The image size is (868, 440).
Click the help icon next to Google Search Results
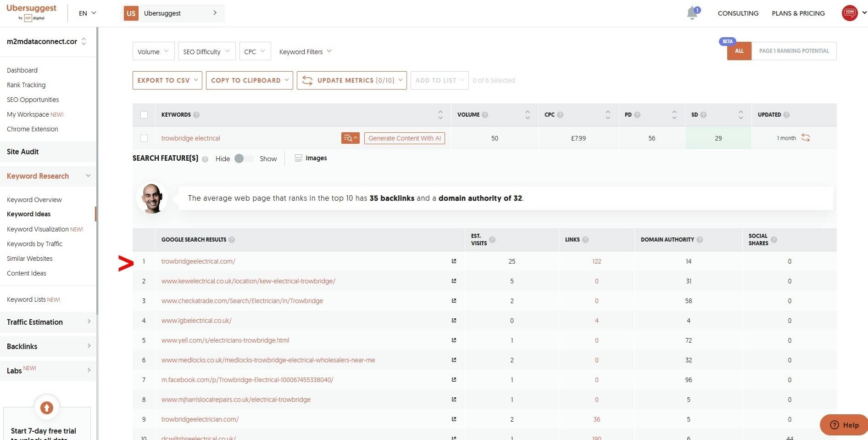pos(232,240)
